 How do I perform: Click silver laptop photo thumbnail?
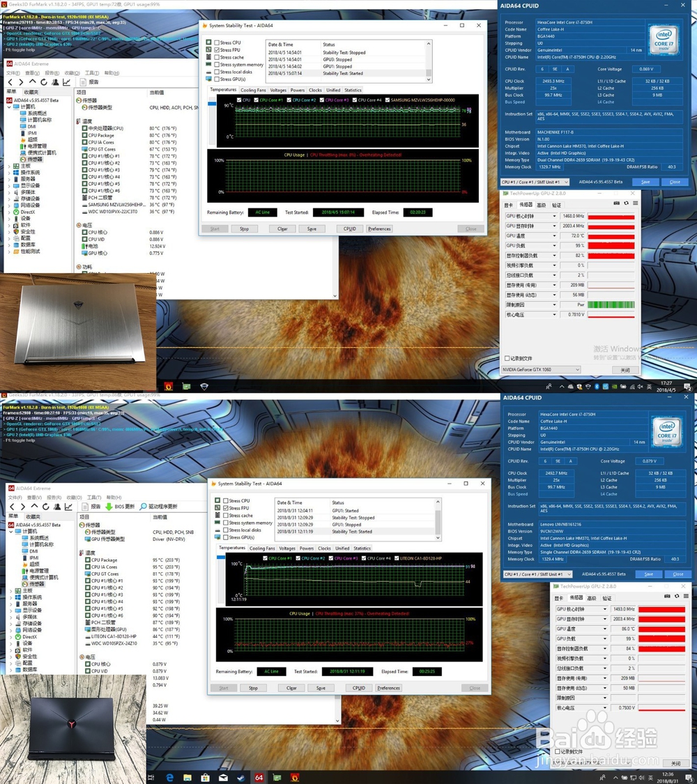[77, 332]
